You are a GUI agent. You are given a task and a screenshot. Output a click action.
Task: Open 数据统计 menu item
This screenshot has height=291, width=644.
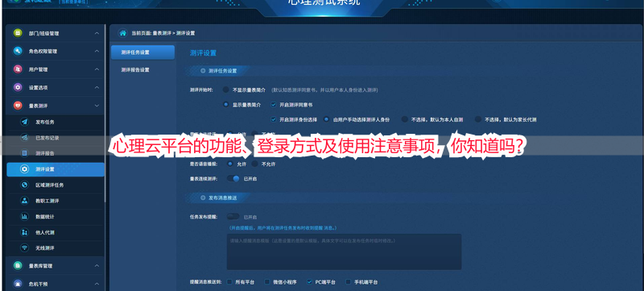click(56, 217)
